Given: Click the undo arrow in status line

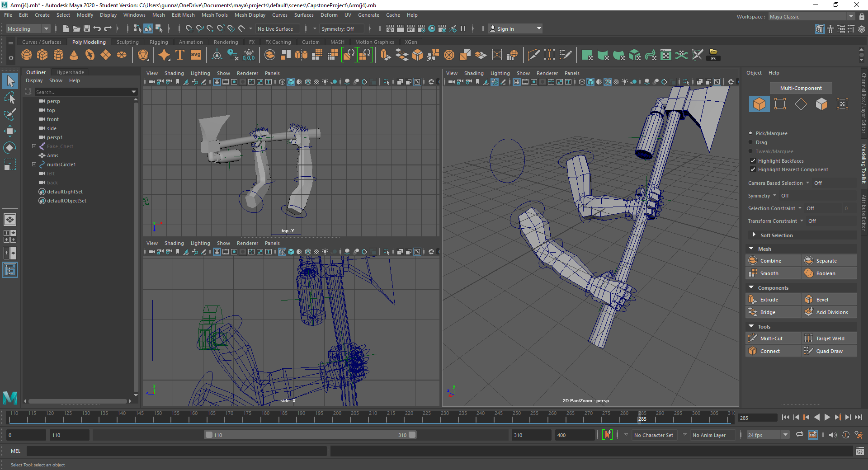Looking at the screenshot, I should coord(97,28).
